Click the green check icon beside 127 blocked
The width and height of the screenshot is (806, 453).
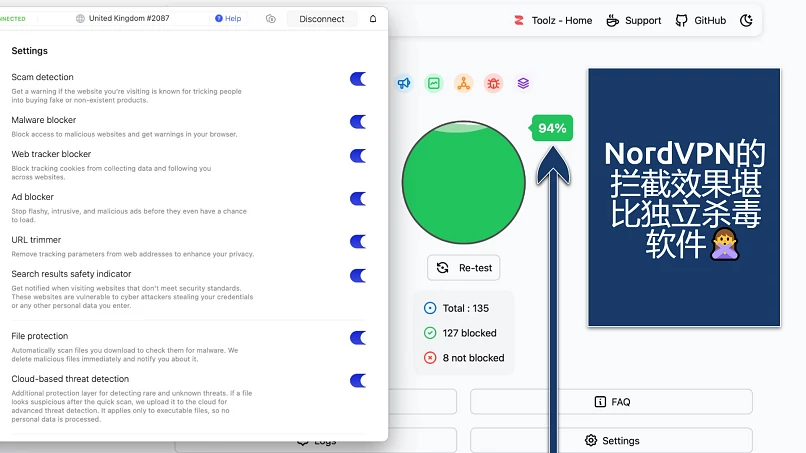coord(430,333)
